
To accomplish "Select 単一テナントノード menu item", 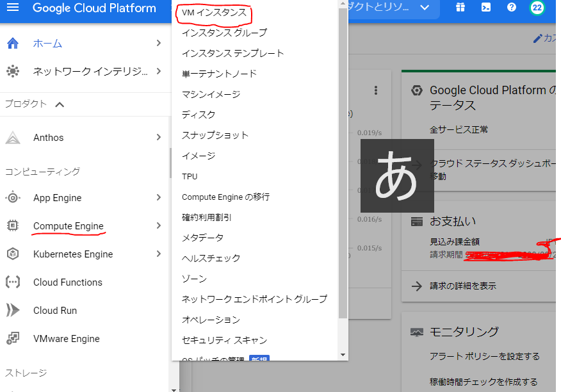I will (x=219, y=74).
